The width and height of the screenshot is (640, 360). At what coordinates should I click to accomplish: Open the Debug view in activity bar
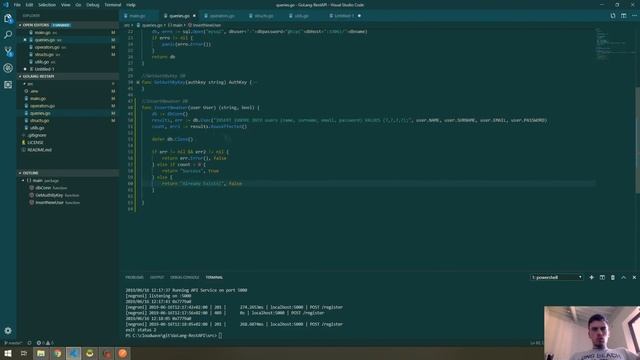point(8,68)
